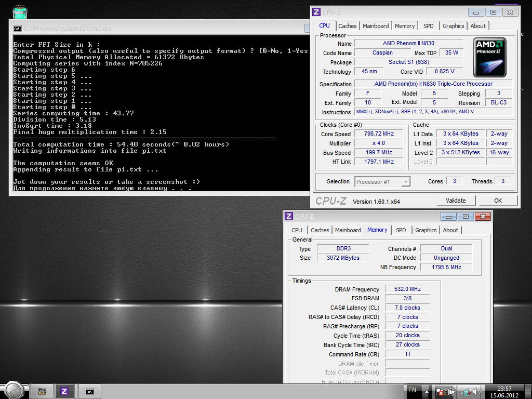Click the Code Name value 'Caspian'
The height and width of the screenshot is (399, 532).
point(382,52)
